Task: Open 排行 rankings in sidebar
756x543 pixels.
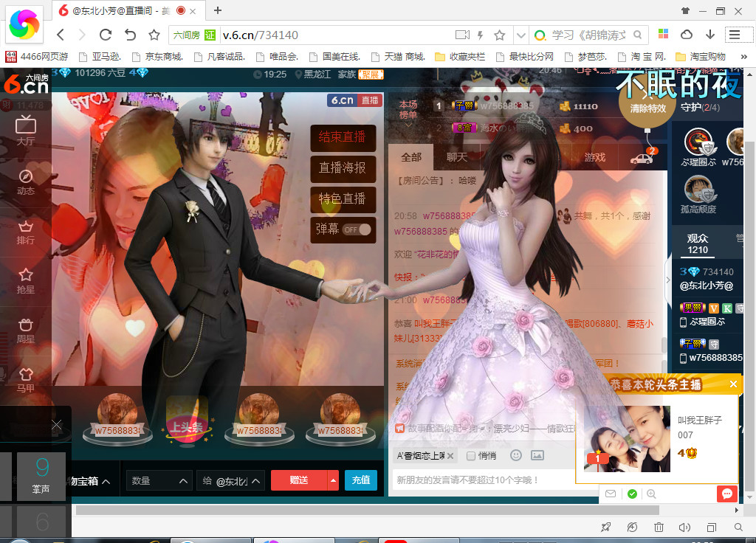Action: tap(26, 232)
